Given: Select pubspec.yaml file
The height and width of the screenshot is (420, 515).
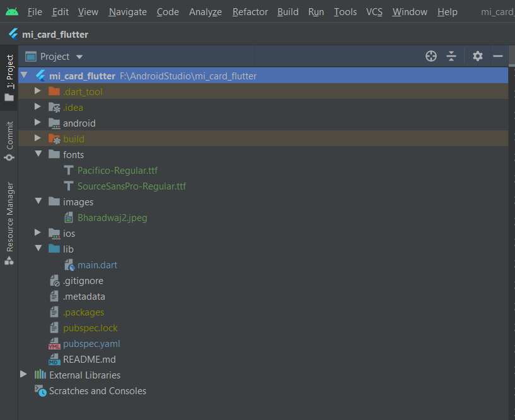Looking at the screenshot, I should [x=91, y=344].
